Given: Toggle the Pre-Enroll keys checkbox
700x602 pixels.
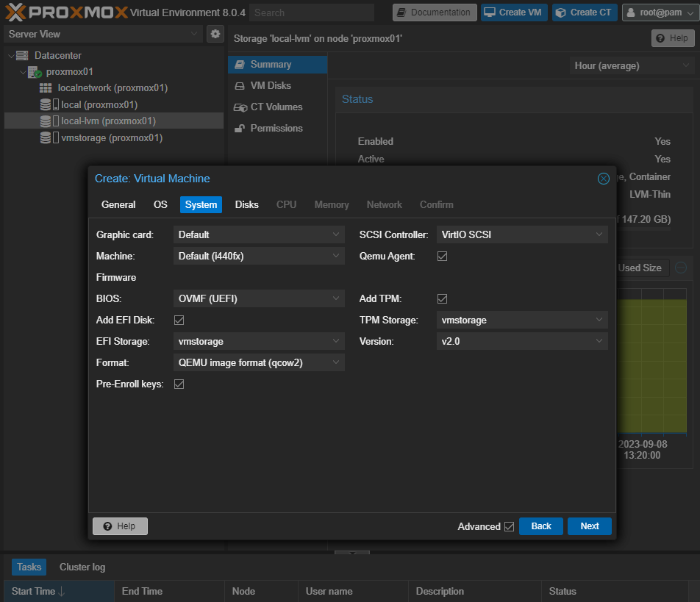Looking at the screenshot, I should pos(179,384).
